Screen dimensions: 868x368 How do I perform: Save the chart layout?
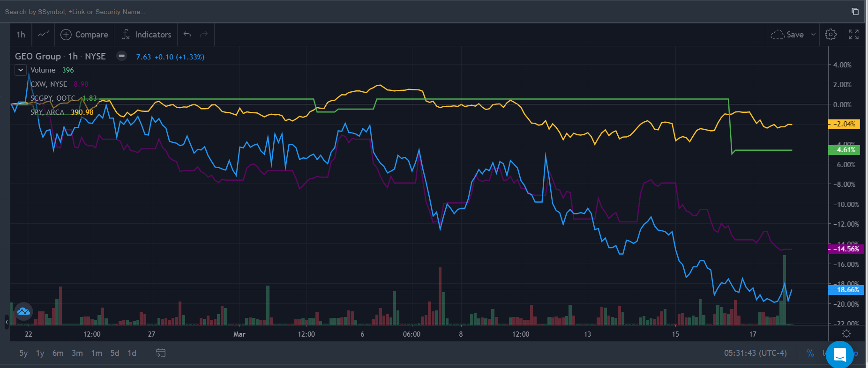[x=787, y=35]
